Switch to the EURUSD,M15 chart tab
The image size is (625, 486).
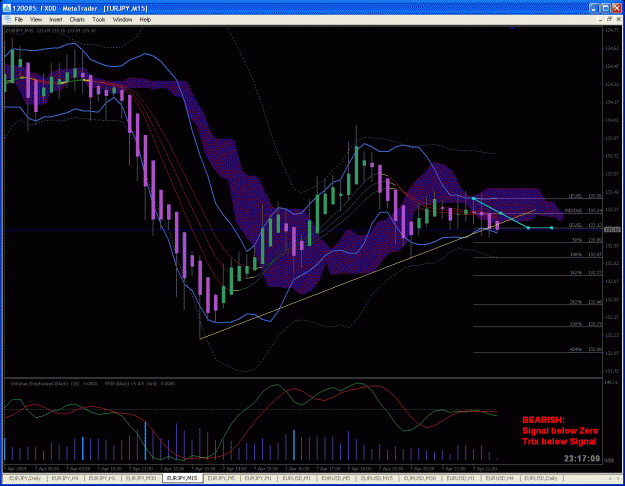click(377, 478)
